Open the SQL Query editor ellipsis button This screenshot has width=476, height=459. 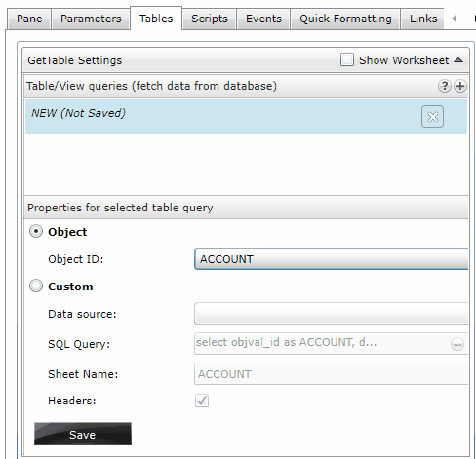point(457,344)
